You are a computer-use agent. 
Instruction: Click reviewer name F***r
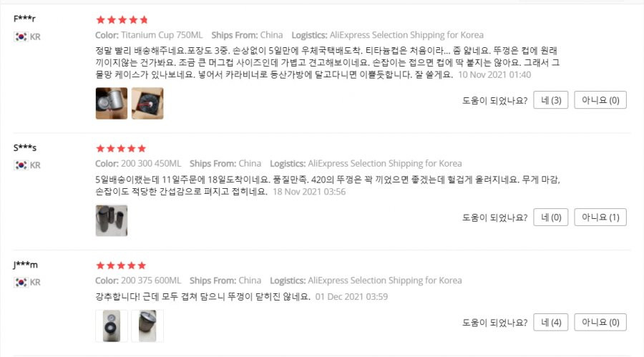click(24, 19)
